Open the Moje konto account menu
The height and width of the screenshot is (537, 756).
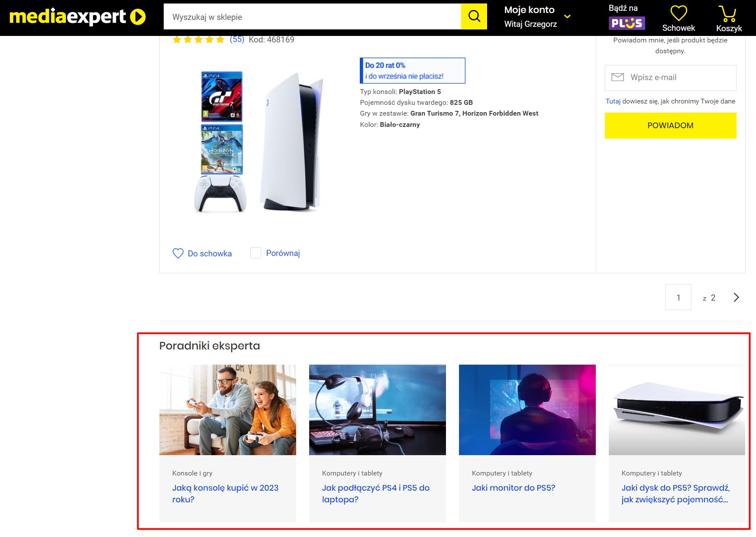click(530, 16)
